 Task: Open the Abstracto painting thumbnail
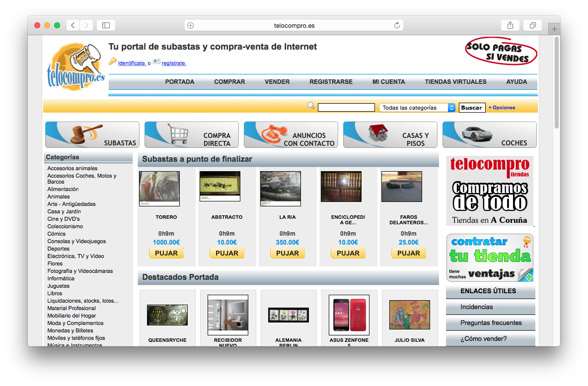coord(220,186)
